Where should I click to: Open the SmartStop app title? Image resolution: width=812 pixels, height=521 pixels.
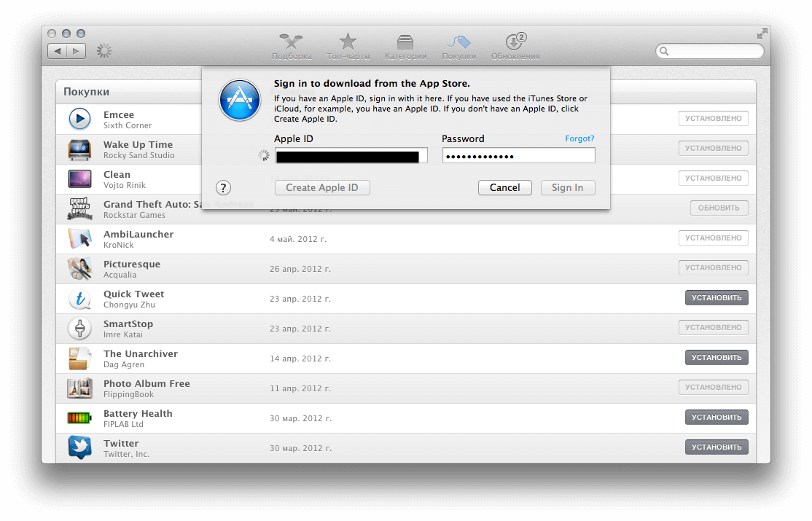click(128, 324)
